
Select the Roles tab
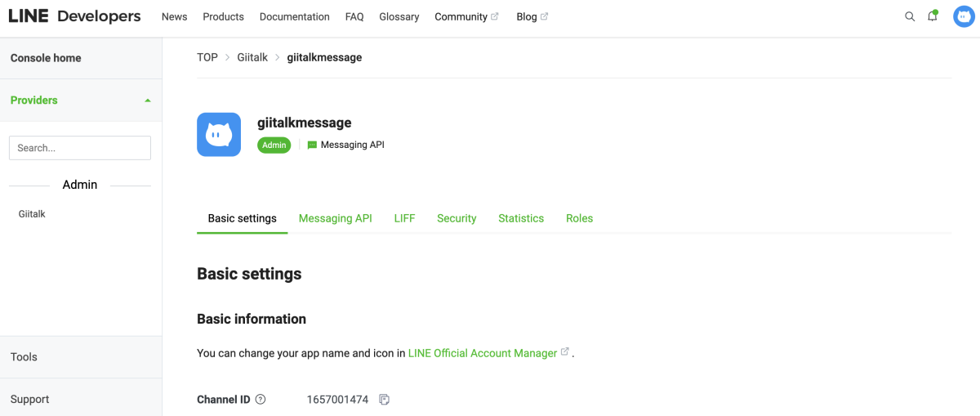coord(579,218)
